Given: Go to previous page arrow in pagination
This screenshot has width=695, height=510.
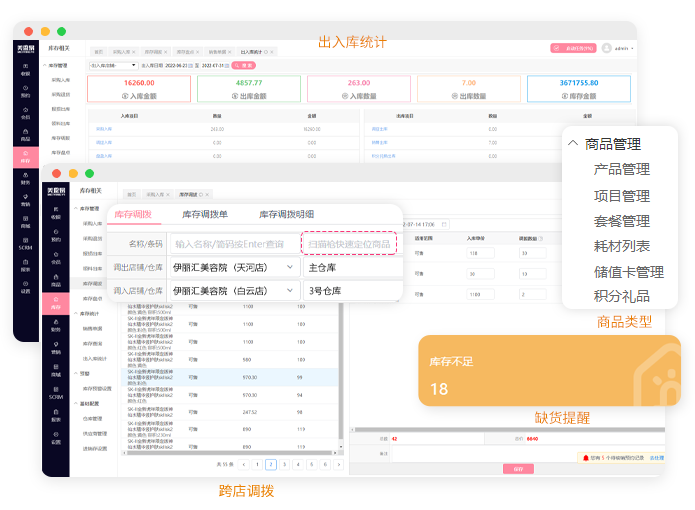Looking at the screenshot, I should [243, 464].
